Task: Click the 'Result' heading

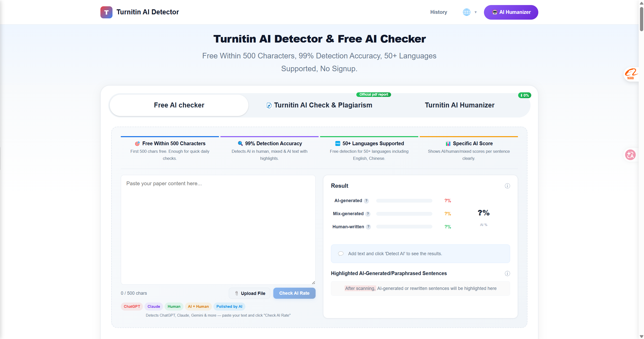Action: (339, 186)
